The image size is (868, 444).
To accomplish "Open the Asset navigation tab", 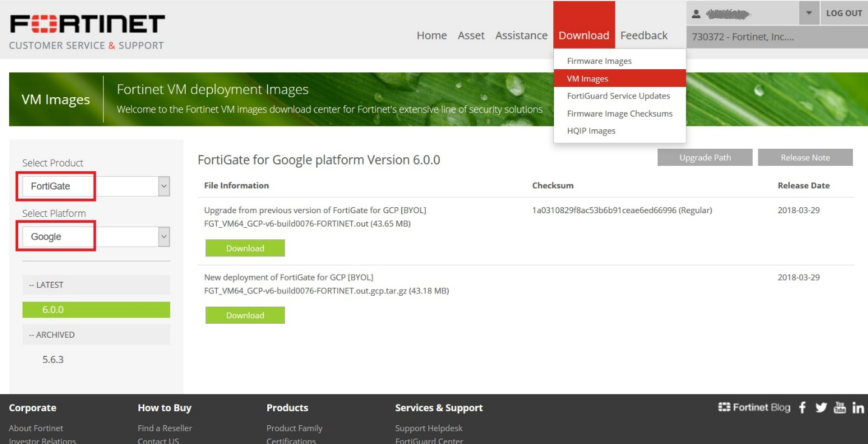I will 471,36.
